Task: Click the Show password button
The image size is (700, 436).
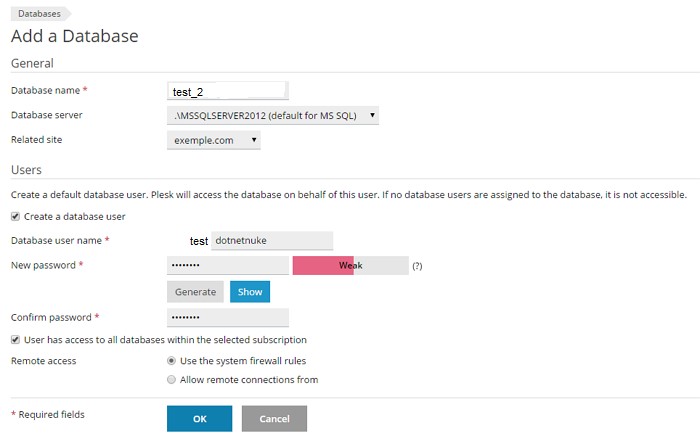Action: tap(250, 292)
